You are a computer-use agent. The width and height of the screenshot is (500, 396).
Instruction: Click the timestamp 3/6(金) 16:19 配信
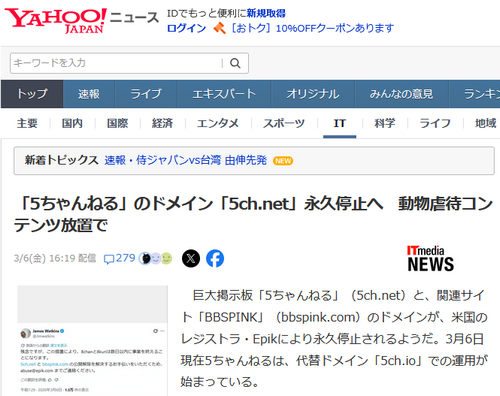pyautogui.click(x=55, y=258)
